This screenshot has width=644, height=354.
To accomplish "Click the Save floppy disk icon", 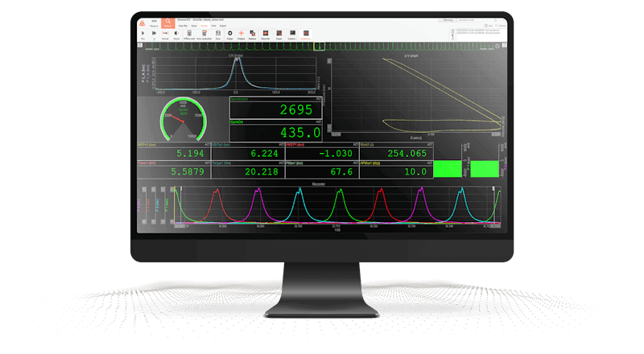I will pos(218,35).
